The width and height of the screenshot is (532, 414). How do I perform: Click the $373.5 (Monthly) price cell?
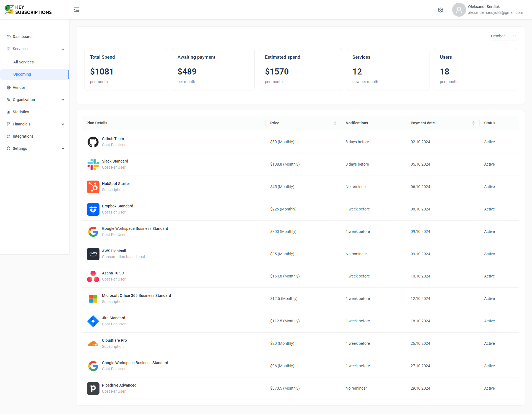pyautogui.click(x=285, y=388)
